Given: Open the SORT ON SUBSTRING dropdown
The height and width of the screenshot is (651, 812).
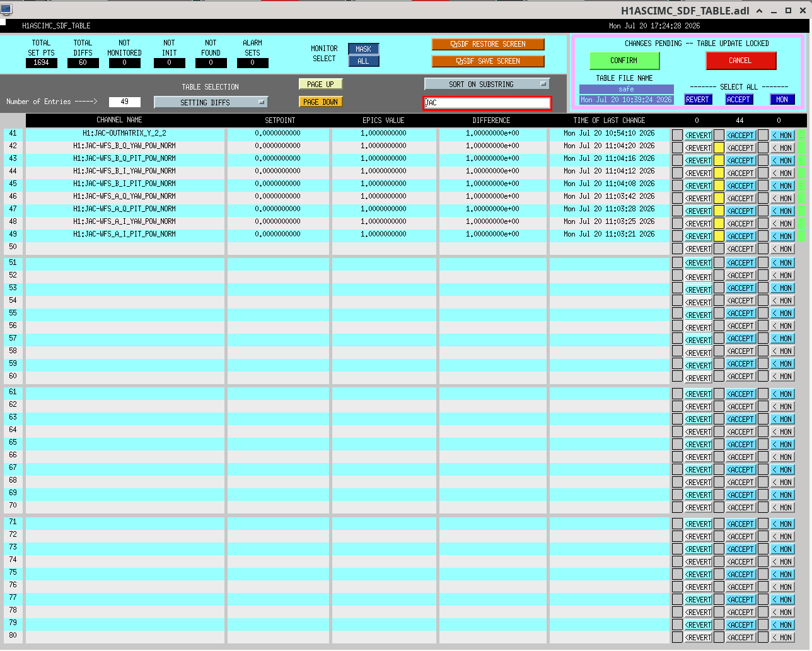Looking at the screenshot, I should pyautogui.click(x=487, y=84).
